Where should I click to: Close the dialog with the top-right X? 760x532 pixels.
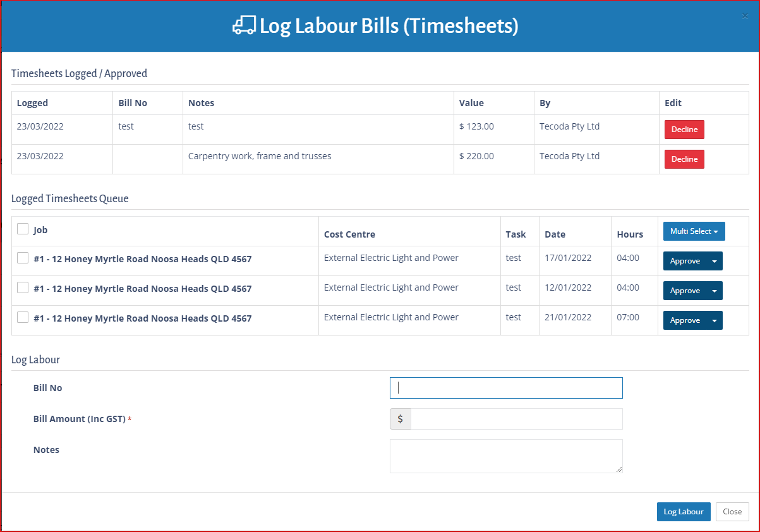[x=745, y=16]
